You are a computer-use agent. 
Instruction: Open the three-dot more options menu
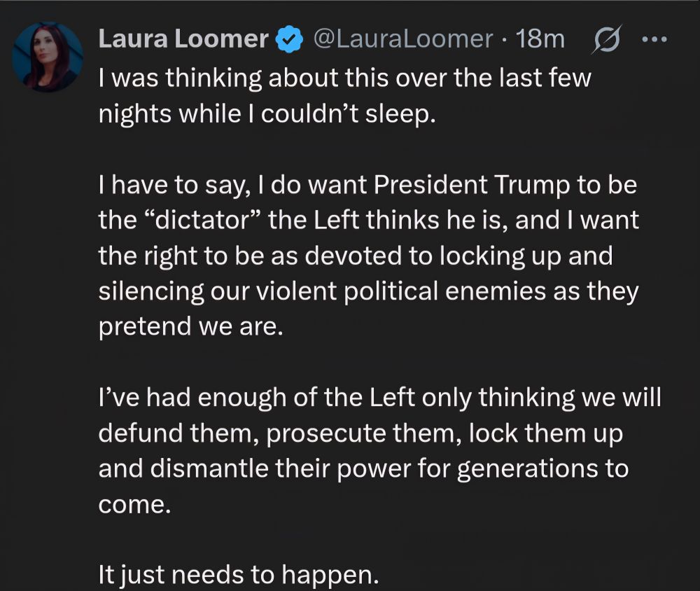tap(655, 40)
